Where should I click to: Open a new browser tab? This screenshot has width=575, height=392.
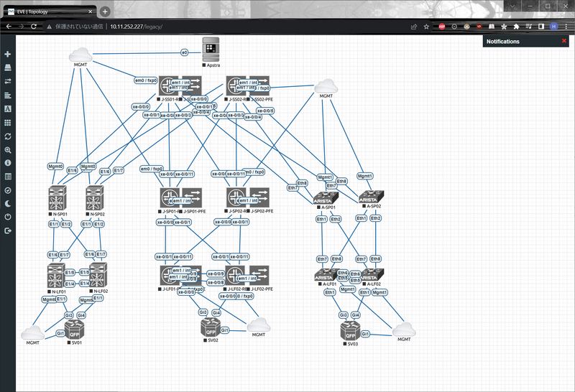coord(105,11)
